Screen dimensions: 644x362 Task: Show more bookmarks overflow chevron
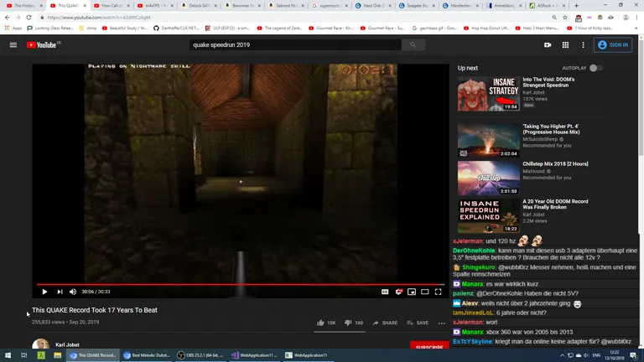pyautogui.click(x=636, y=28)
